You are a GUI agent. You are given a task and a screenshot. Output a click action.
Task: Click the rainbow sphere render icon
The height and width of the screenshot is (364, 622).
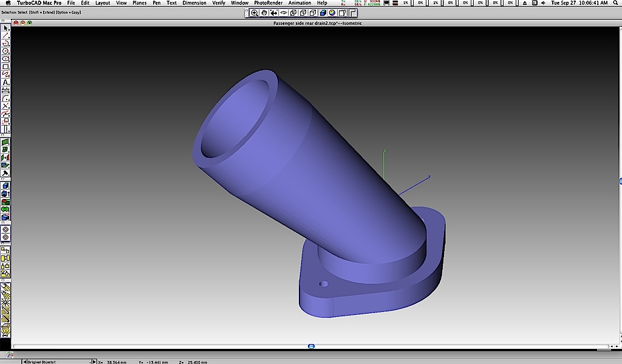tap(333, 13)
